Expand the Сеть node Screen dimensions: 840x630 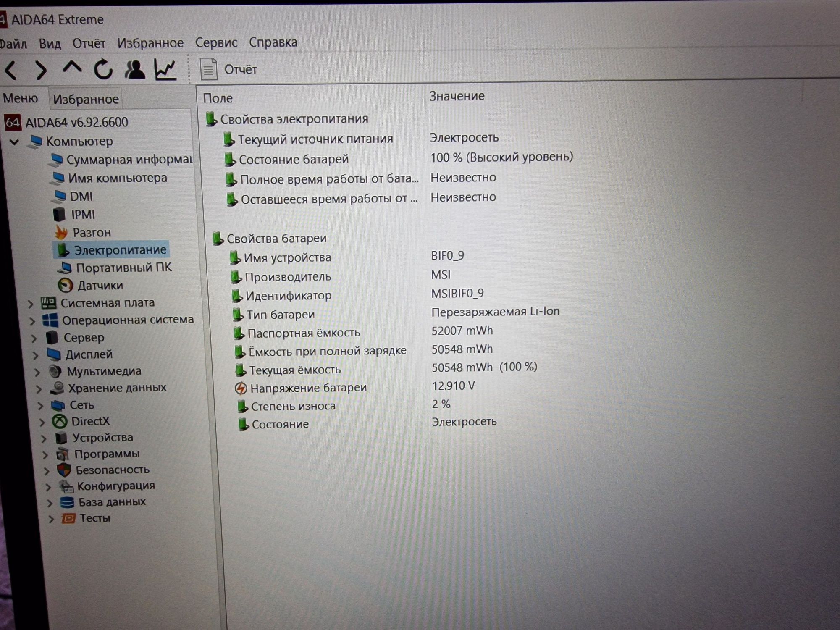tap(41, 406)
